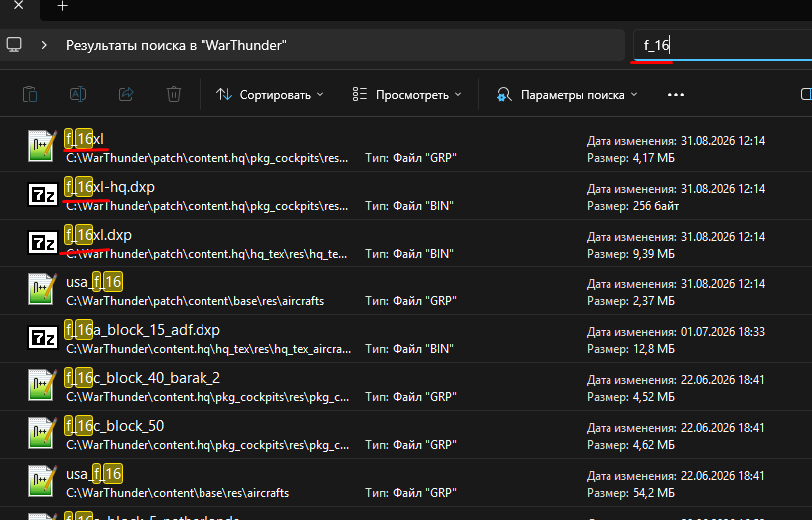Expand the address bar breadcrumb chevron
The image size is (812, 520).
tap(44, 45)
